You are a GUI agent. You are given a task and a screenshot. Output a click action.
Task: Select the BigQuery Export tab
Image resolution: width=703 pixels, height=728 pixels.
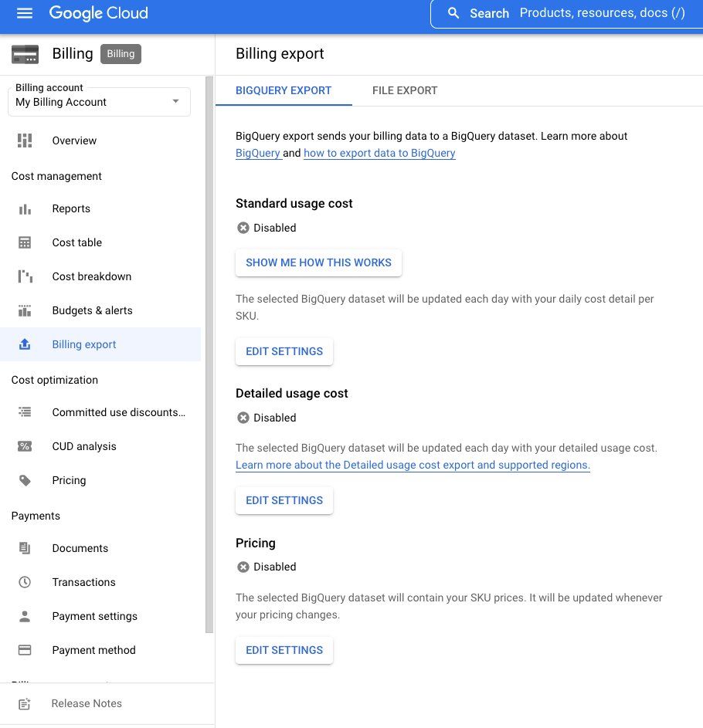point(284,90)
